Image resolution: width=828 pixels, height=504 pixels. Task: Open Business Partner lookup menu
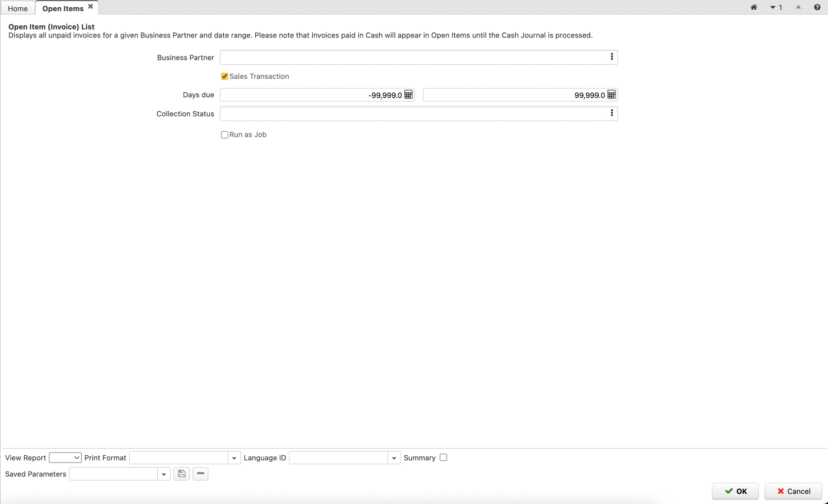point(611,57)
